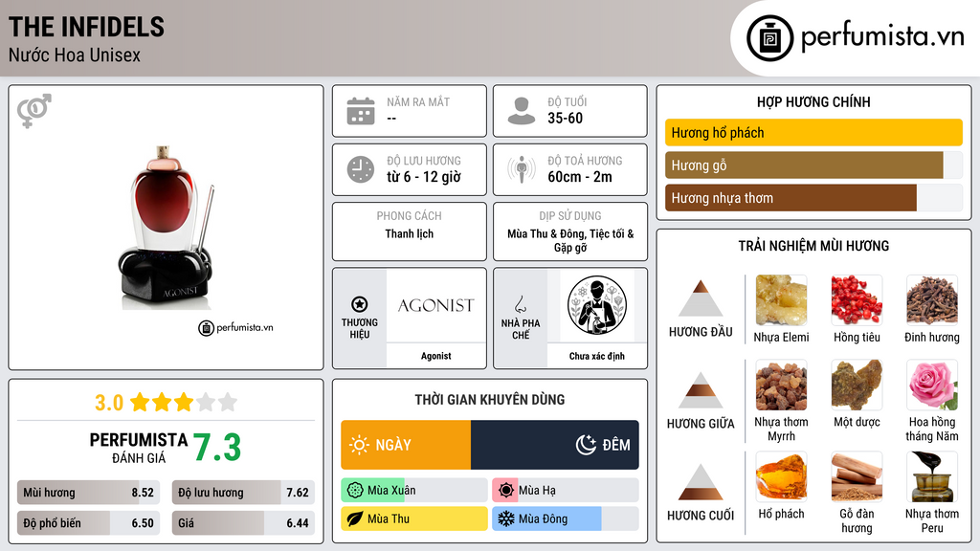Click the Mùa Thu season bar

413,518
